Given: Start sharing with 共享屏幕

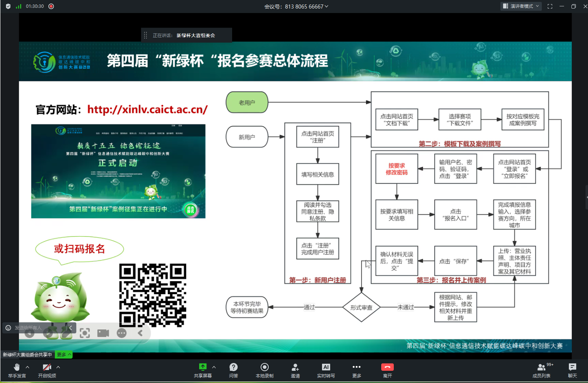Looking at the screenshot, I should (x=203, y=370).
